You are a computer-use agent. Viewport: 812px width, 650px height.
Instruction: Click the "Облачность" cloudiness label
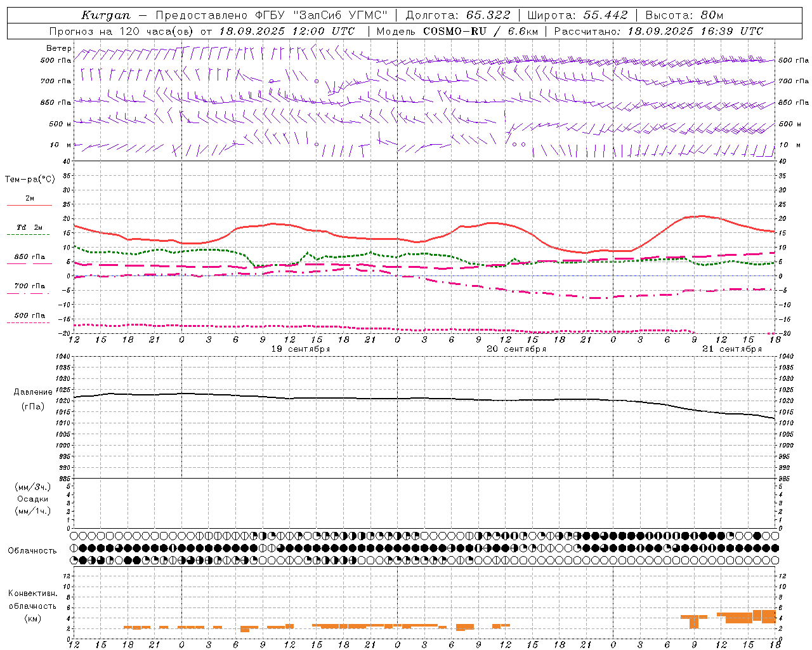click(32, 551)
